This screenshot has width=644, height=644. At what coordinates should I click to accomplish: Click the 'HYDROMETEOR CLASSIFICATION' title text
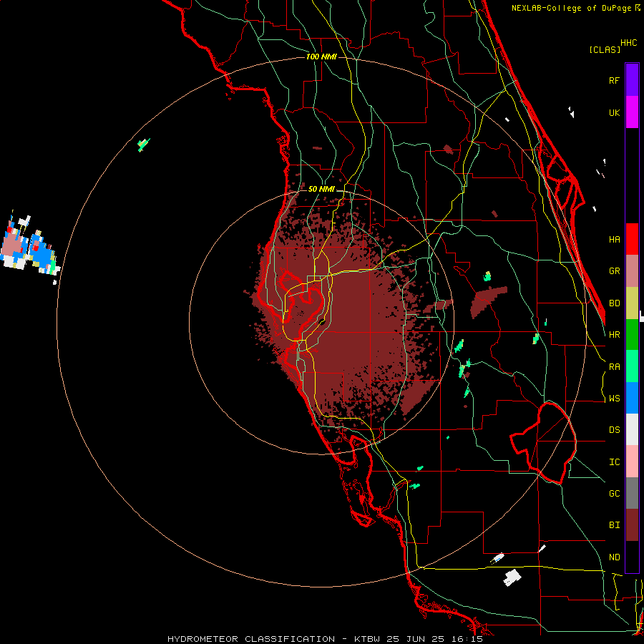coord(251,639)
